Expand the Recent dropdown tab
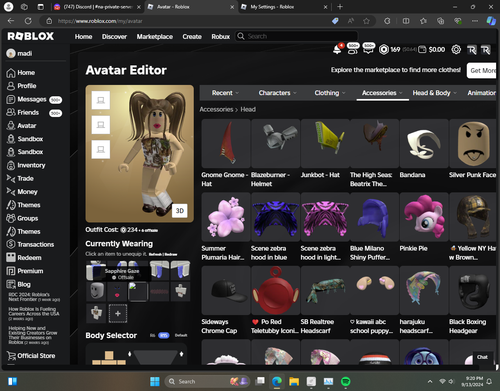Screen dimensions: 500x391 225,93
